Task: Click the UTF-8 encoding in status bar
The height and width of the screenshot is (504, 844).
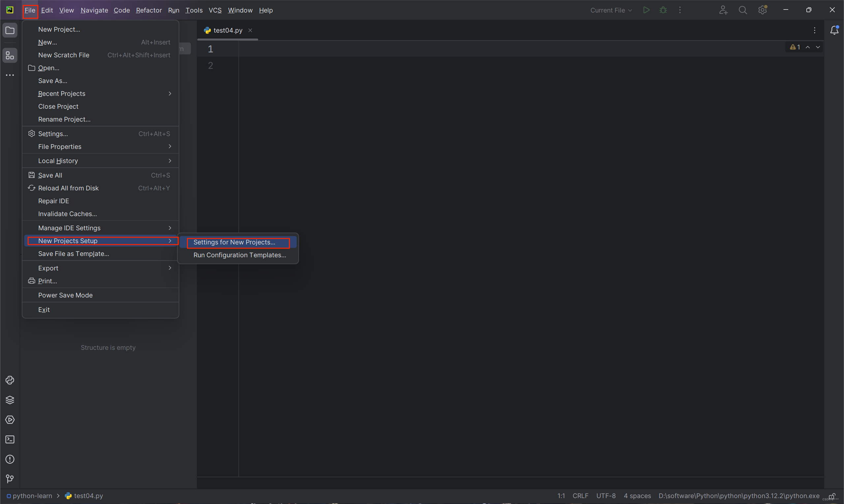Action: 606,496
